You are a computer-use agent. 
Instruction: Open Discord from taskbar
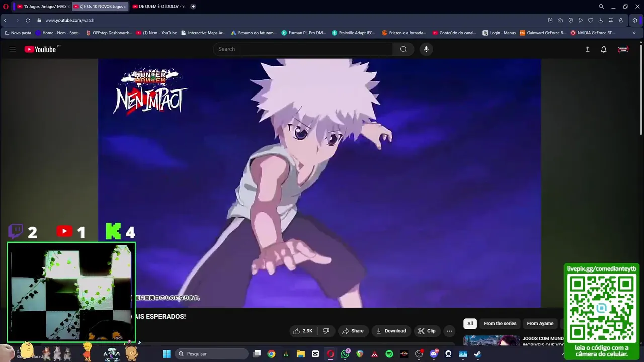434,354
